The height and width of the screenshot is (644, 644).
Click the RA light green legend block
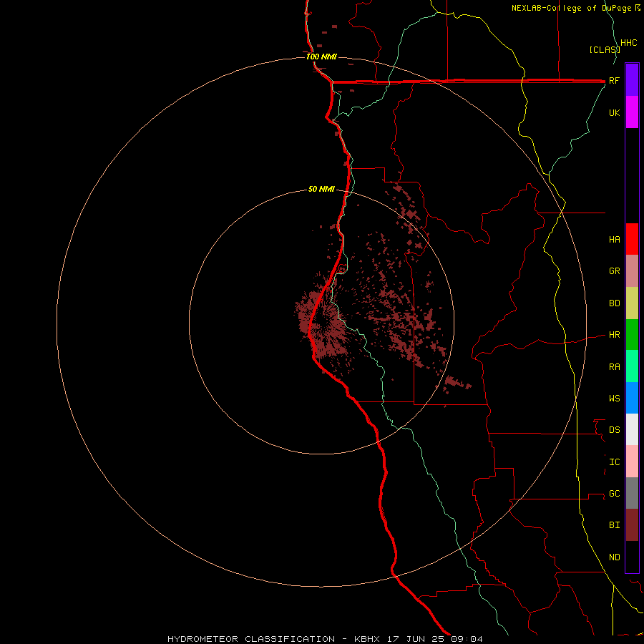pyautogui.click(x=632, y=366)
